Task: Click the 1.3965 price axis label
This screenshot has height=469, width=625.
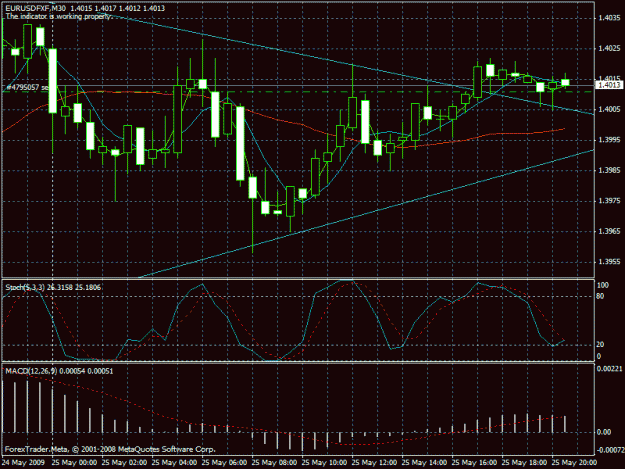Action: [609, 231]
